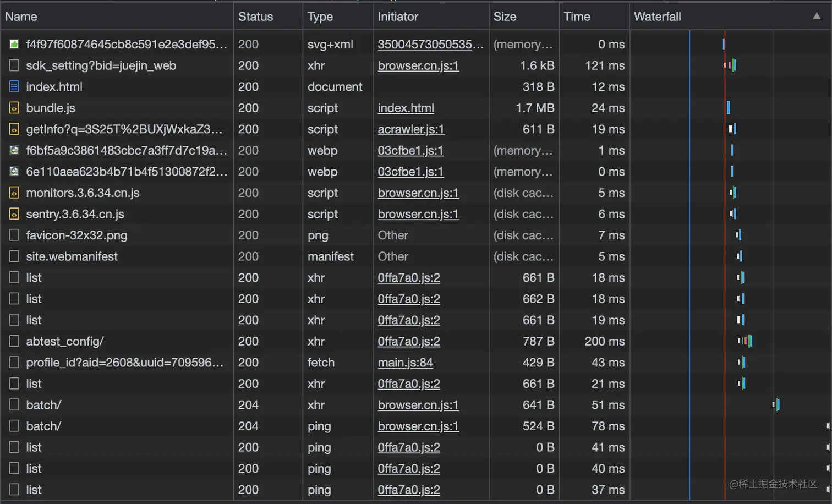Click the script icon beside bundle.js
The height and width of the screenshot is (504, 832).
14,108
